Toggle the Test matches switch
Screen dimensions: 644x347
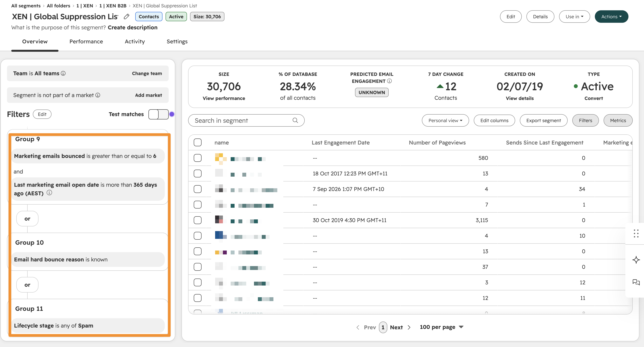pyautogui.click(x=158, y=114)
